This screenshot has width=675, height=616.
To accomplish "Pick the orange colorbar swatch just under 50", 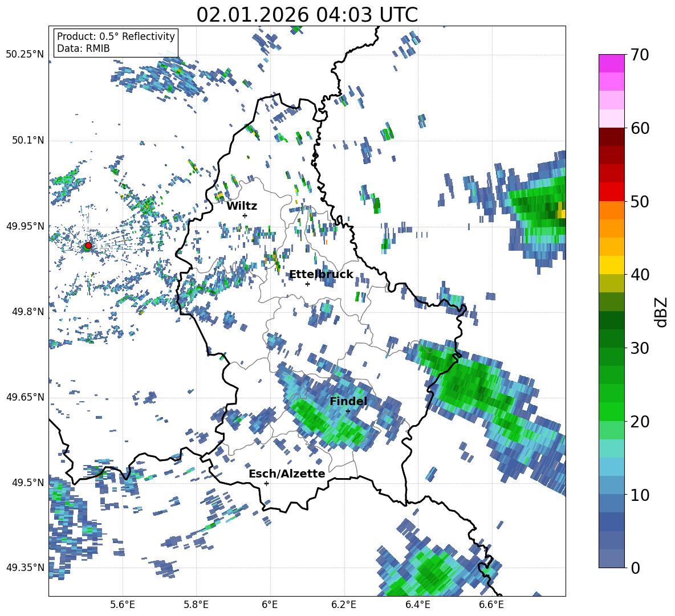I will [611, 210].
